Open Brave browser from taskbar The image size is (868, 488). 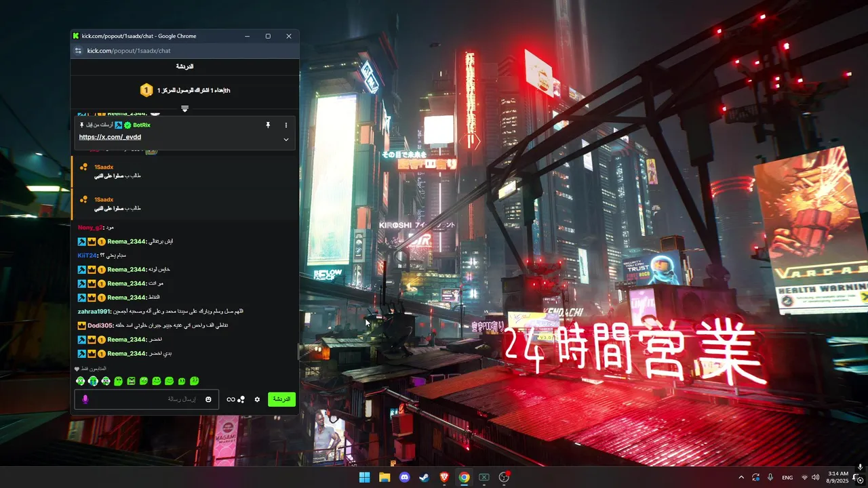[444, 477]
